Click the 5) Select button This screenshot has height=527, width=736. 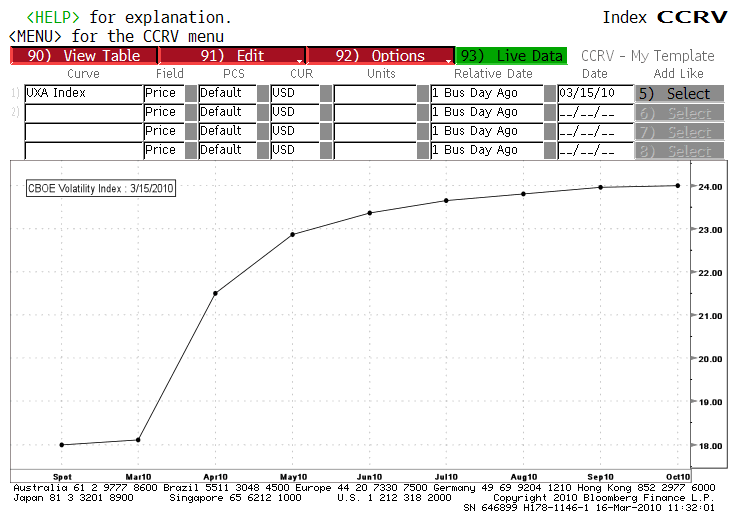[679, 93]
